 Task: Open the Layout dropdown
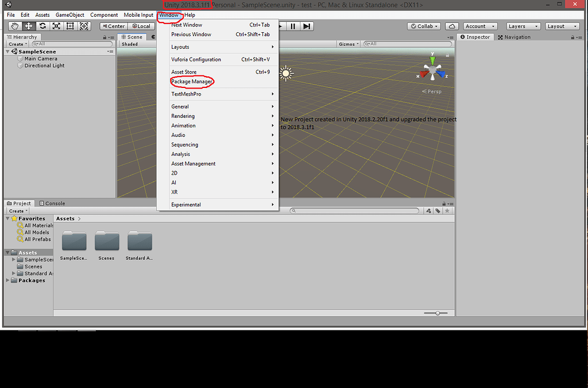click(562, 26)
